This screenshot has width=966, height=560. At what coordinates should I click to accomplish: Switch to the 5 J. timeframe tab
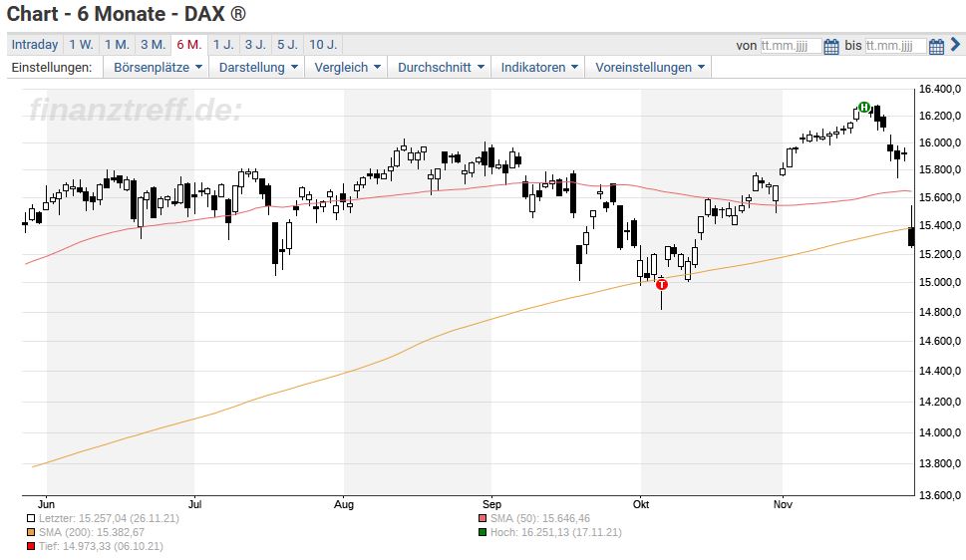[x=287, y=45]
